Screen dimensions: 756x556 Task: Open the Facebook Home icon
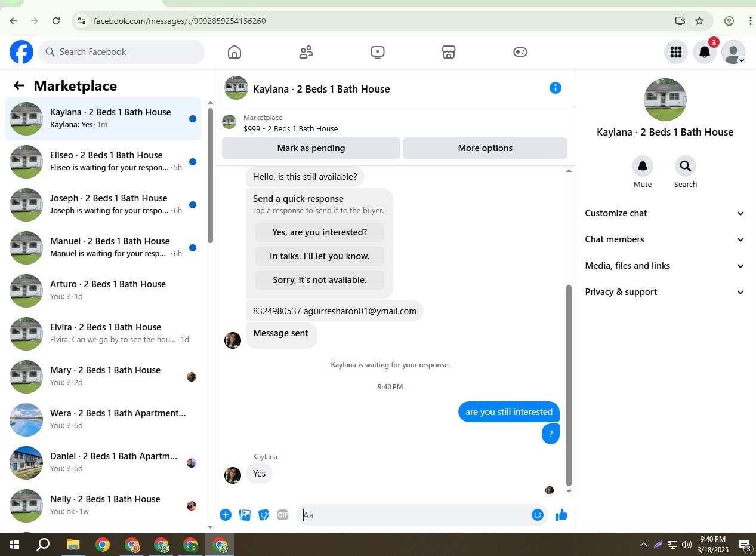pyautogui.click(x=234, y=52)
